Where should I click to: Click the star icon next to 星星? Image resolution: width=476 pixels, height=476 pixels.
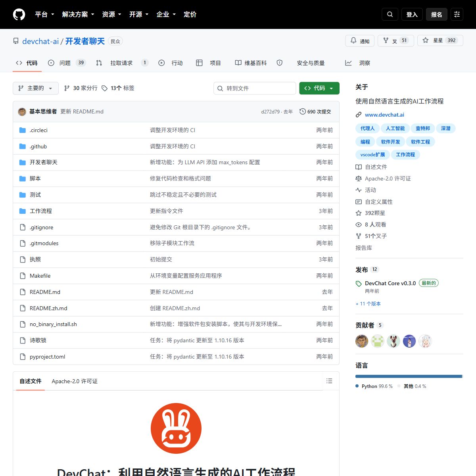coord(426,40)
